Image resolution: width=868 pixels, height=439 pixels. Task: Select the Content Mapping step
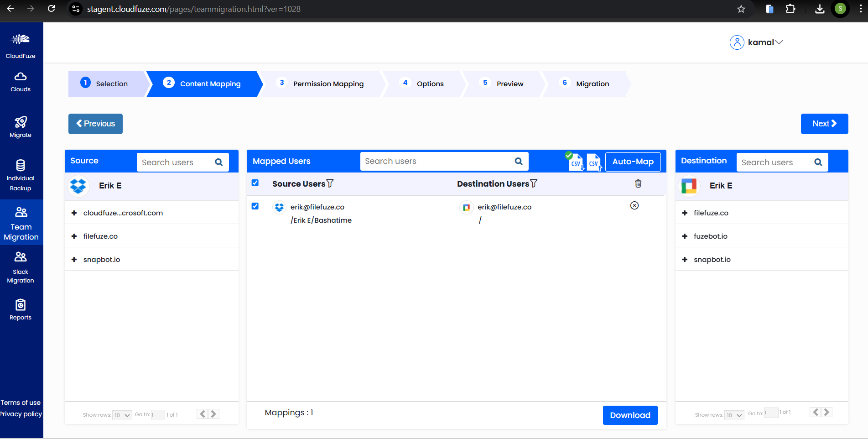[204, 84]
